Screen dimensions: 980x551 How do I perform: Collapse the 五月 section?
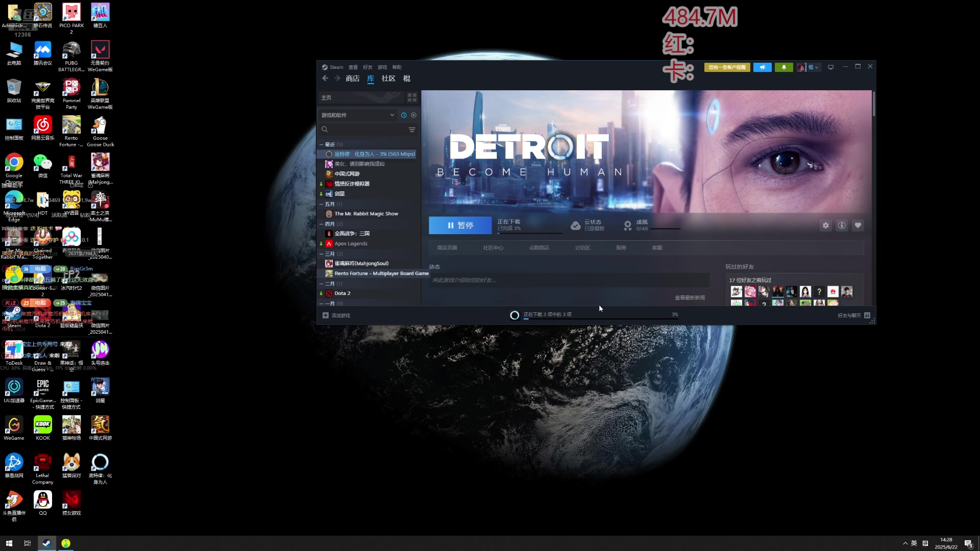[x=322, y=204]
